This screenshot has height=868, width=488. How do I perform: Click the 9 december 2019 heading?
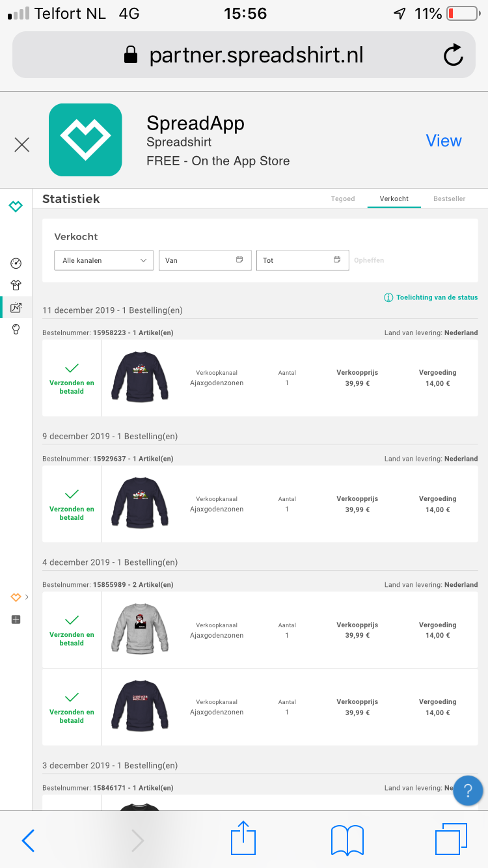click(x=110, y=436)
